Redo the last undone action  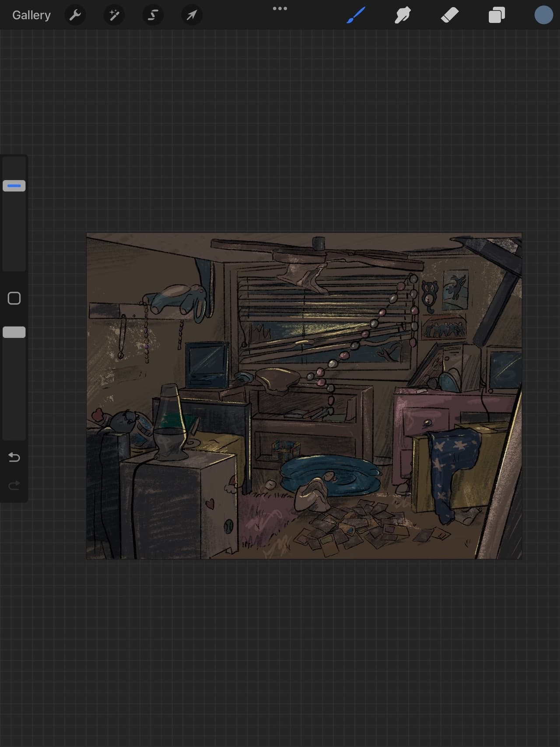click(14, 485)
